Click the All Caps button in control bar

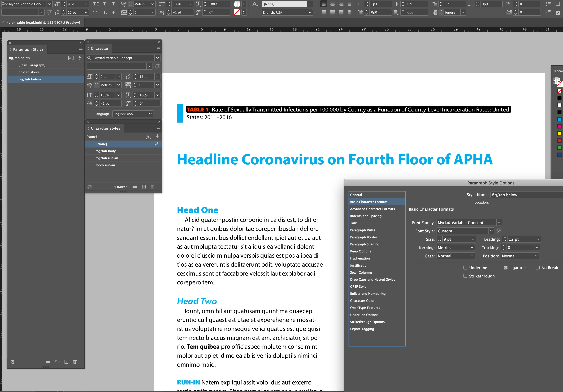(96, 4)
